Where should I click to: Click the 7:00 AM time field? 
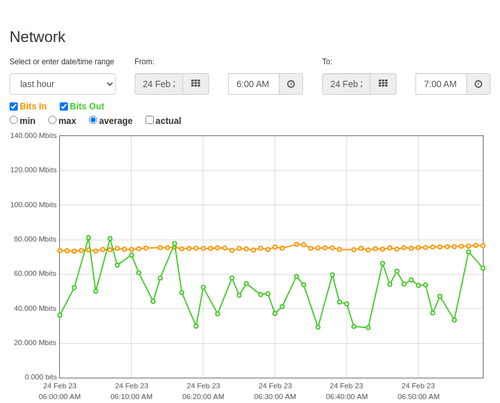[441, 84]
